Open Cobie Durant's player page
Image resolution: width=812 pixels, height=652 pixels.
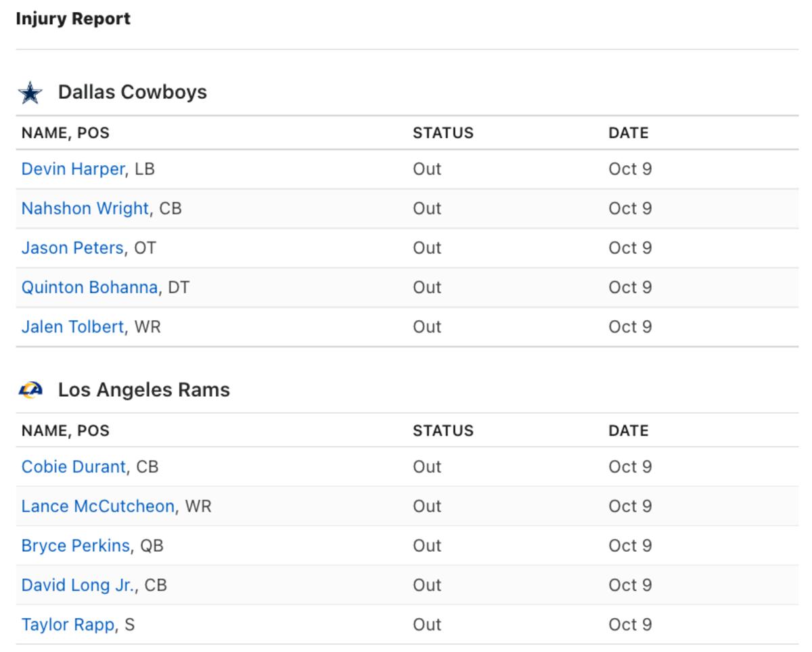(73, 466)
